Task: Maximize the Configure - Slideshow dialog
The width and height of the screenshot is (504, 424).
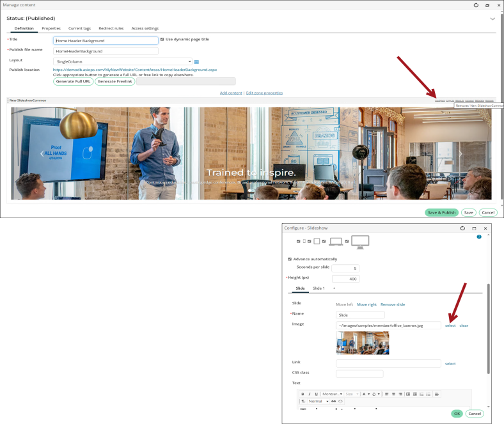Action: point(474,228)
